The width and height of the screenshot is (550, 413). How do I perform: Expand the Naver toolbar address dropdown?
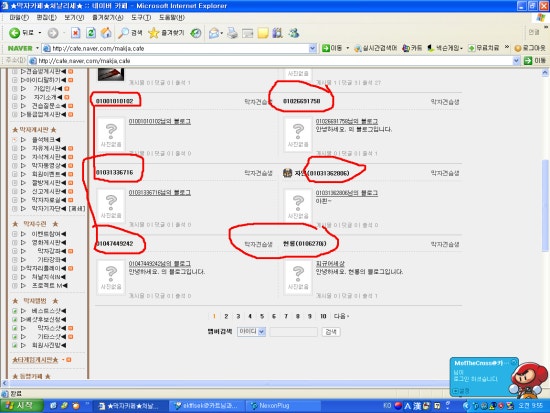pyautogui.click(x=313, y=48)
